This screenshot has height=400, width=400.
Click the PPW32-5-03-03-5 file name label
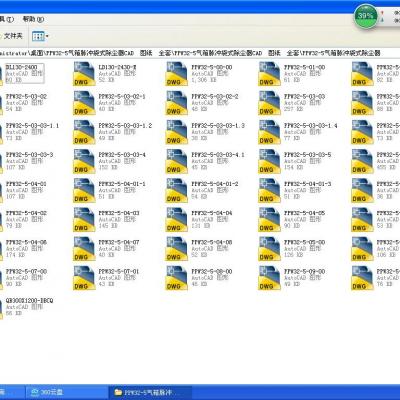[x=307, y=155]
